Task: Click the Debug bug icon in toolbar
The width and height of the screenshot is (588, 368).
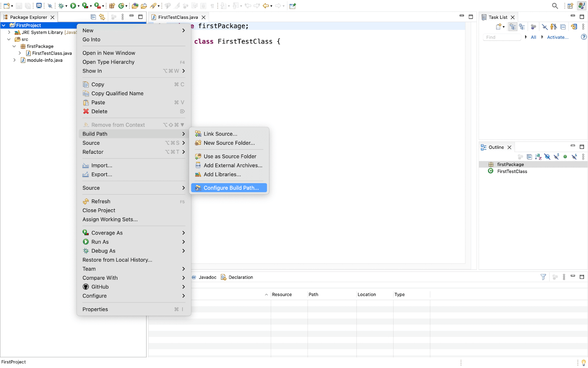Action: point(61,6)
